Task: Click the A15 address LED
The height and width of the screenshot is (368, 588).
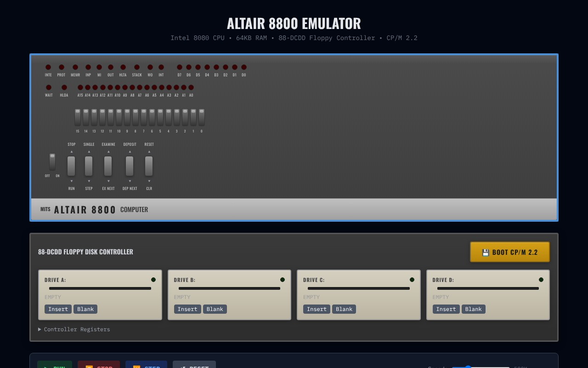Action: pyautogui.click(x=80, y=87)
